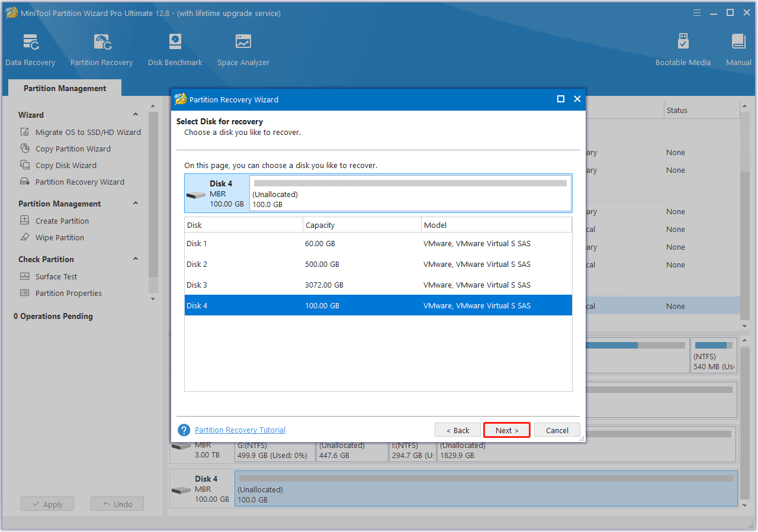
Task: Click the Back button
Action: (458, 430)
